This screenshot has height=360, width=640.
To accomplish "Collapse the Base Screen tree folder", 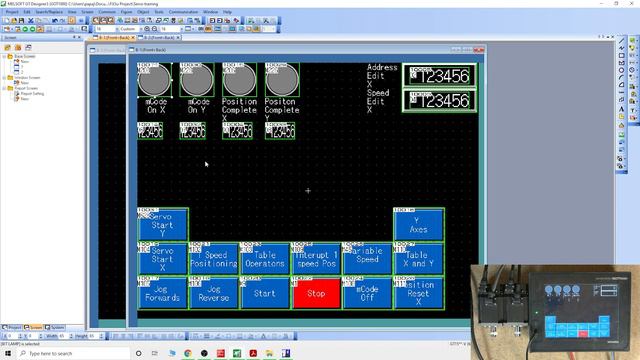I will 4,56.
